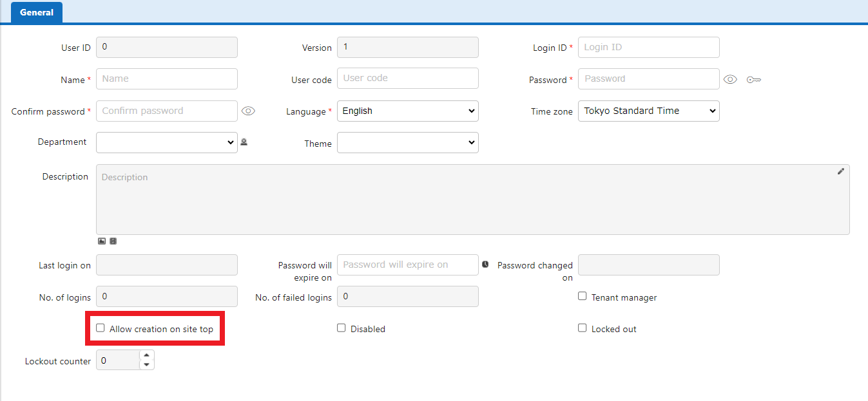Click the key icon to generate password
The width and height of the screenshot is (868, 401).
(x=754, y=80)
